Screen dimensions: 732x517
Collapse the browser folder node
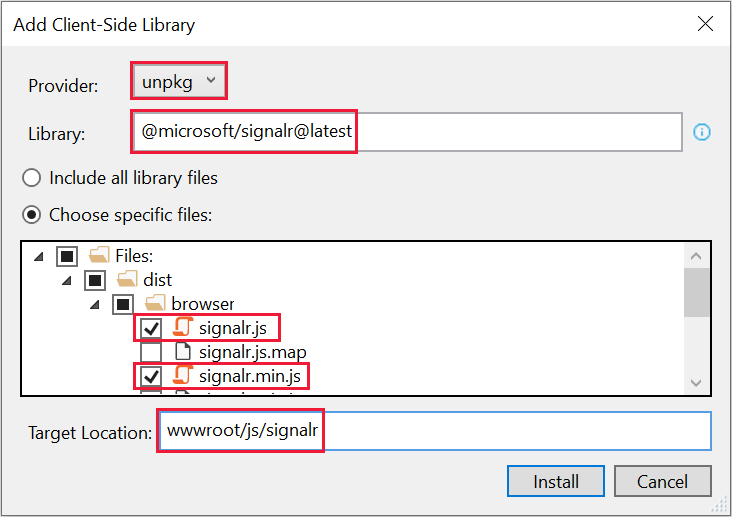click(95, 303)
